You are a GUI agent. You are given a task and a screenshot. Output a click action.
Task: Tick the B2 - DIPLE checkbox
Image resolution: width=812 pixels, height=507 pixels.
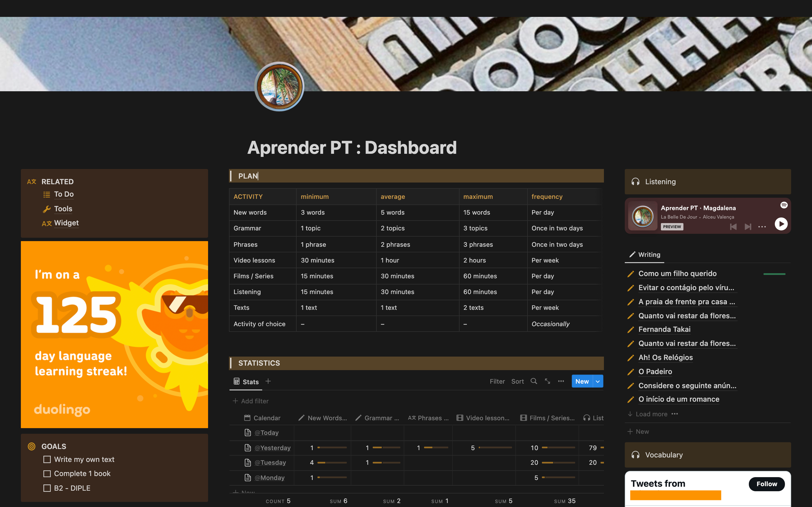pos(47,488)
